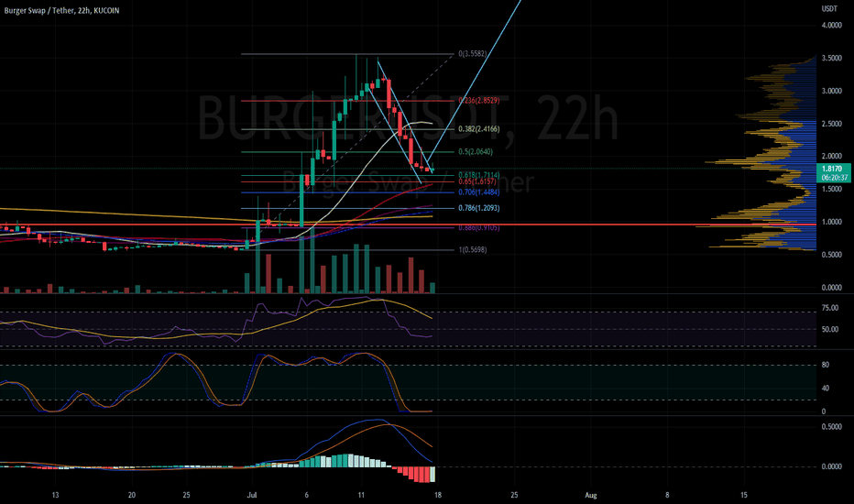Image resolution: width=854 pixels, height=504 pixels.
Task: Select the Fibonacci 0.65(1.6157) level label
Action: point(477,181)
